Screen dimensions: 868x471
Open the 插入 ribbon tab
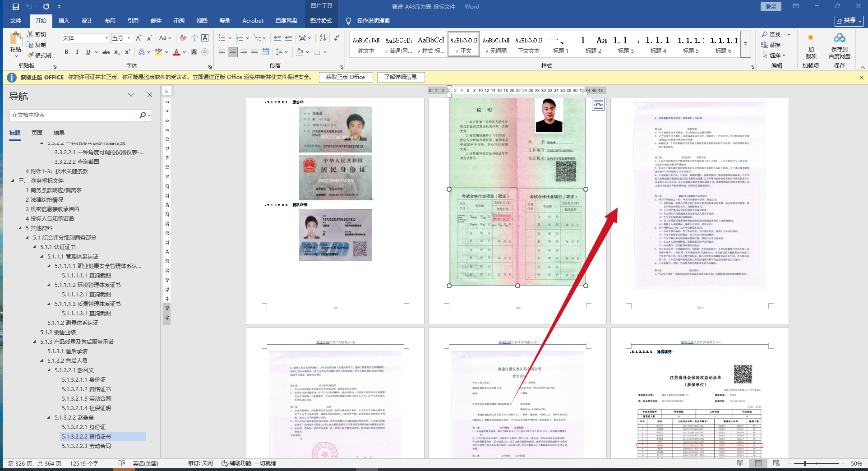[64, 21]
